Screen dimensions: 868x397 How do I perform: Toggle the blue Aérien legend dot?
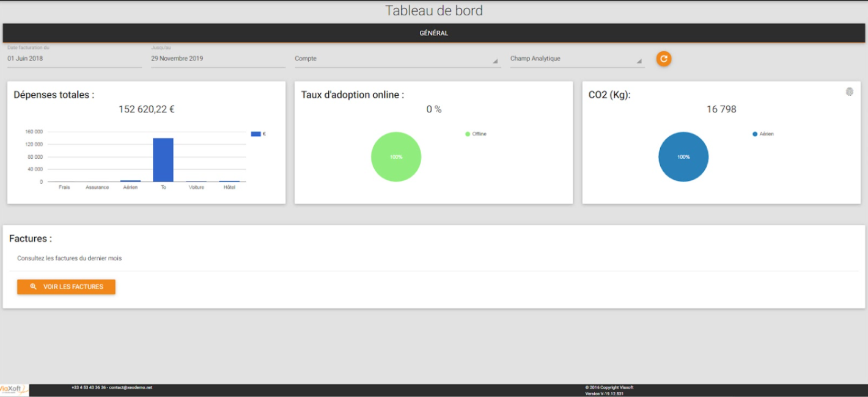click(755, 134)
